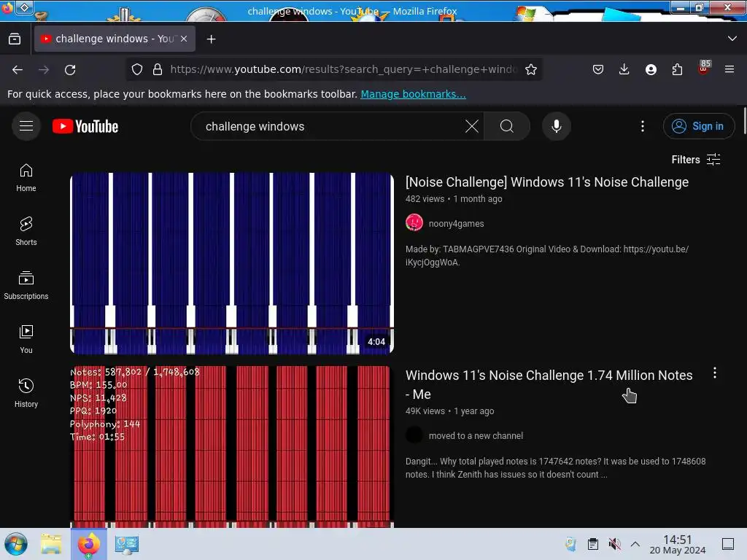
Task: Open clock showing 14:51
Action: tap(678, 544)
